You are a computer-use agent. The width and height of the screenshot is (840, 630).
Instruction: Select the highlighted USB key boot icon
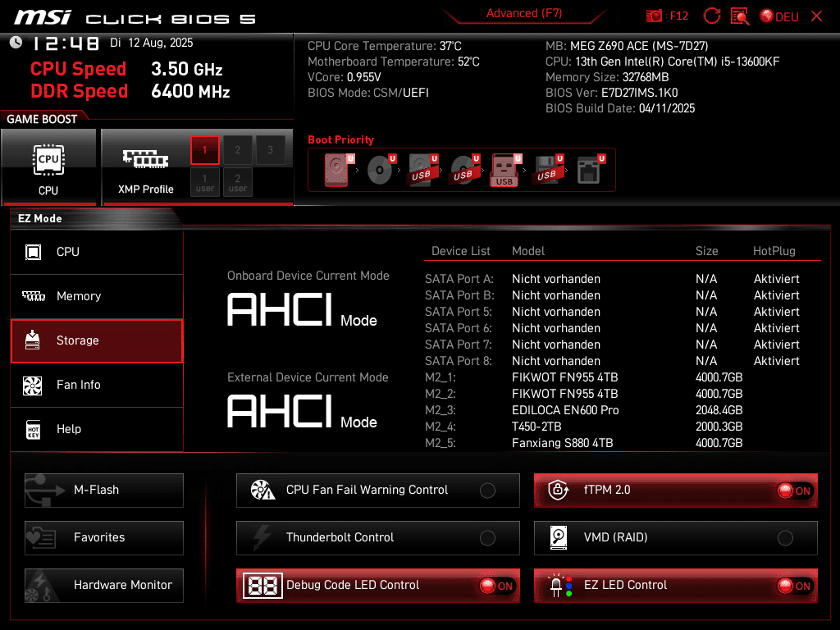(505, 171)
